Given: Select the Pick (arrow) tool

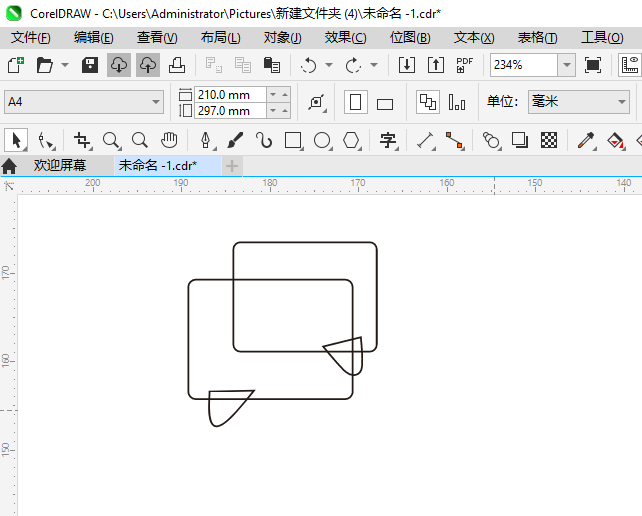Looking at the screenshot, I should pos(16,140).
